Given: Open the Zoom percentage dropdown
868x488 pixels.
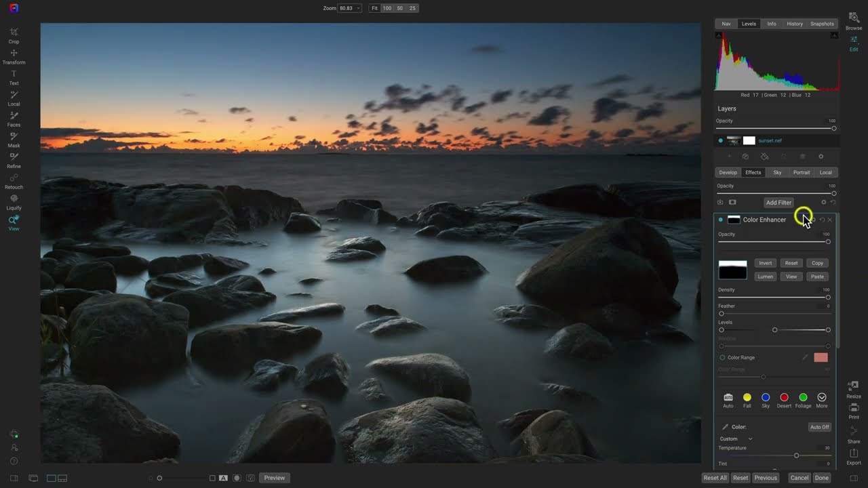Looking at the screenshot, I should click(x=351, y=8).
